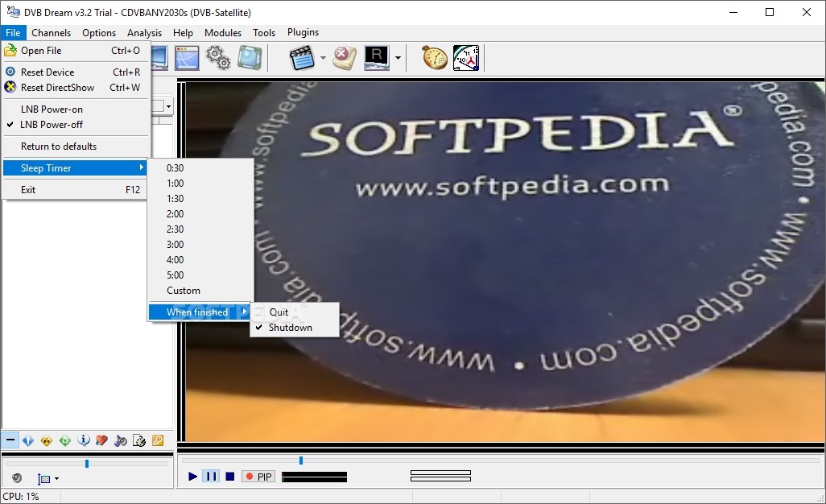Screen dimensions: 826x504
Task: Open the clock scheduler toolbar icon
Action: 466,57
